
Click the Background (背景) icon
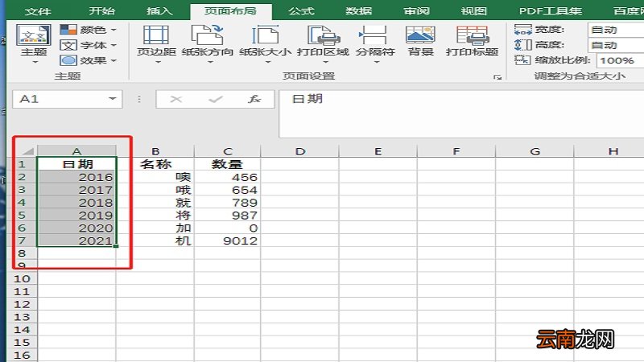pos(420,35)
